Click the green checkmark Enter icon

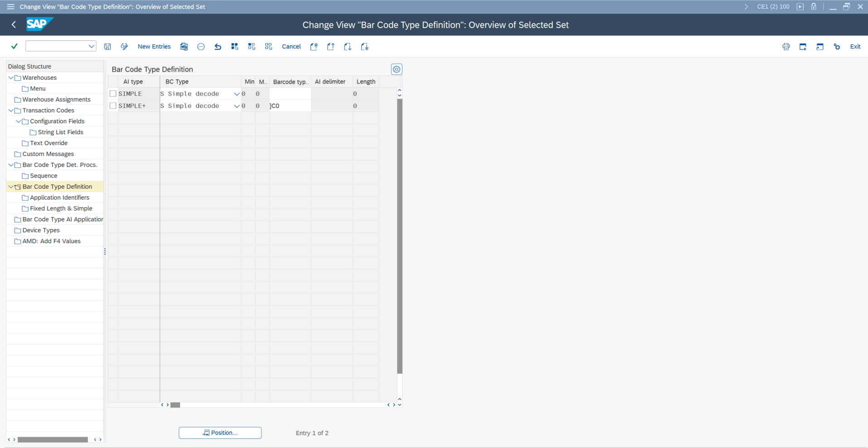[15, 46]
